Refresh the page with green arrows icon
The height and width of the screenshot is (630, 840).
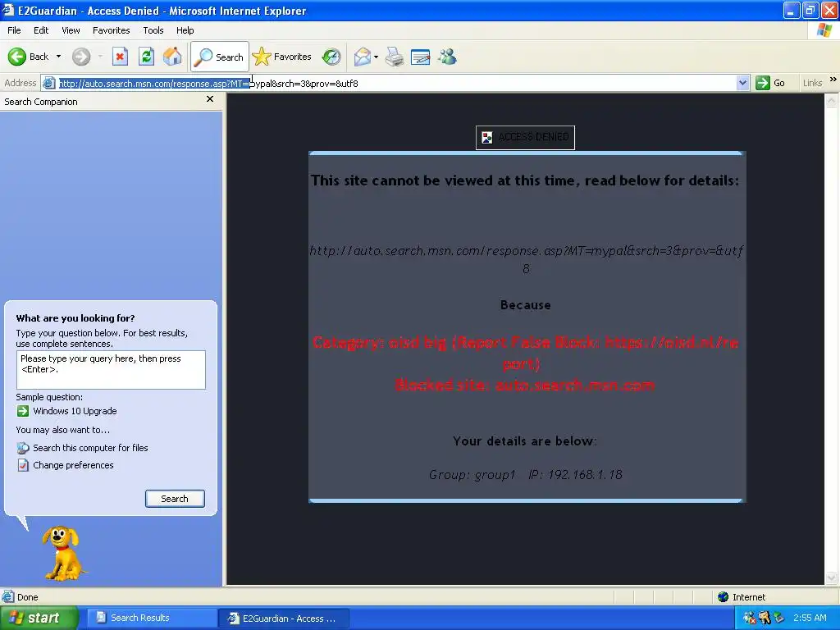(146, 57)
